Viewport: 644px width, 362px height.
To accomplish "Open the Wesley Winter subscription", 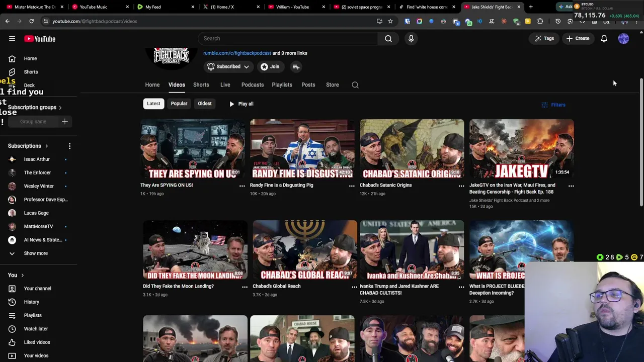I will [x=39, y=186].
